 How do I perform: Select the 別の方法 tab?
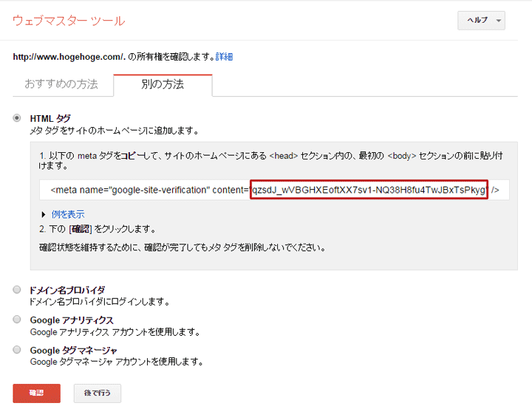point(163,84)
